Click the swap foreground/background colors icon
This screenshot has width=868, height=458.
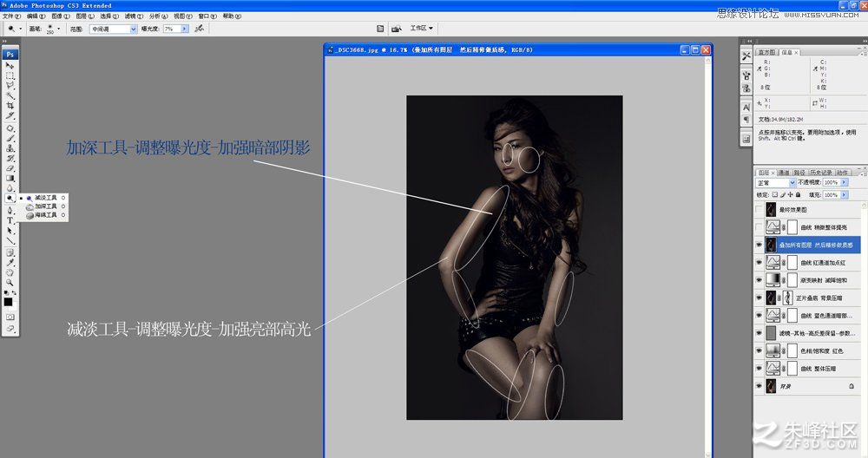(14, 293)
